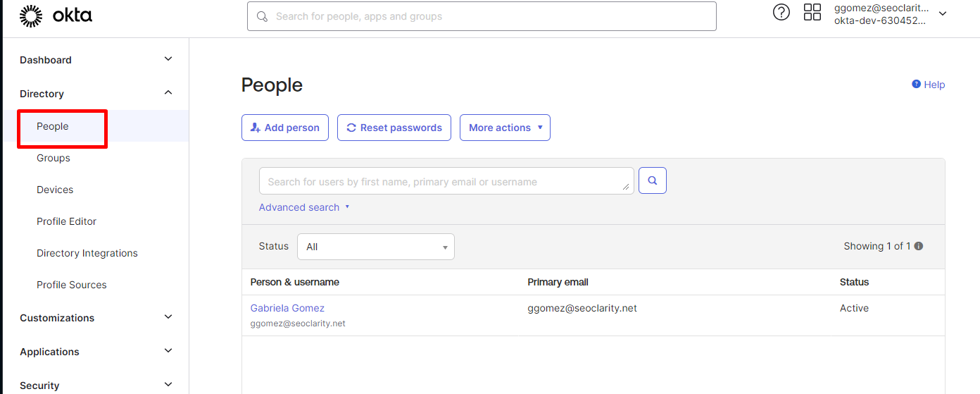Expand the account menu chevron
The height and width of the screenshot is (394, 980).
click(943, 14)
